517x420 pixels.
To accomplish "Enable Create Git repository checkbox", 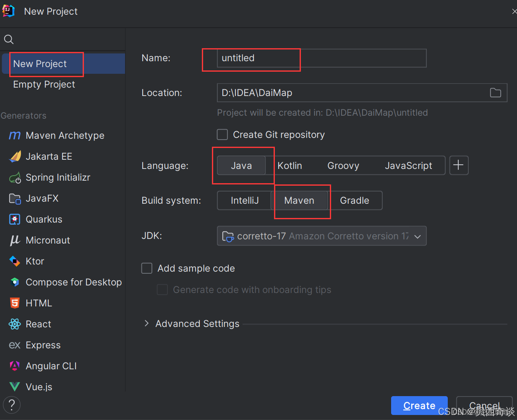I will pos(222,135).
